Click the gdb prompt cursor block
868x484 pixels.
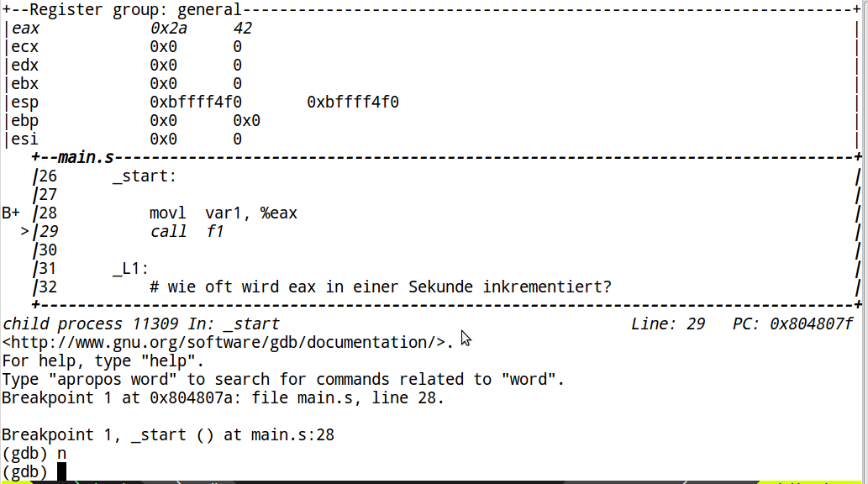click(61, 472)
